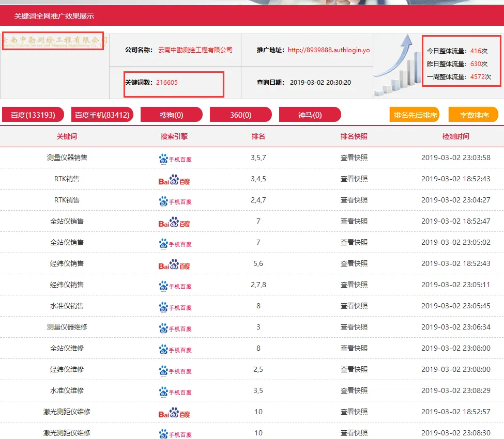View 查看快照 for 水准仪维修 row

[x=354, y=390]
